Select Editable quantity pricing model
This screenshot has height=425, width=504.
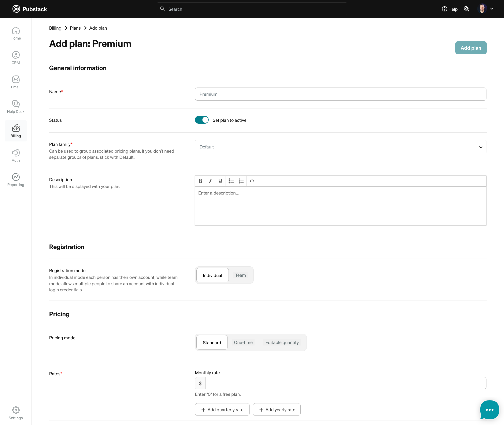[x=282, y=342]
